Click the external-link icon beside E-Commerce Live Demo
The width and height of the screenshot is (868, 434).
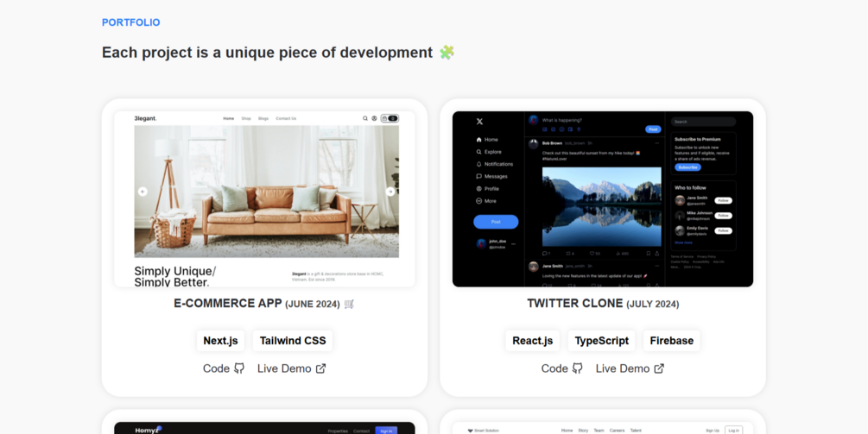point(320,368)
